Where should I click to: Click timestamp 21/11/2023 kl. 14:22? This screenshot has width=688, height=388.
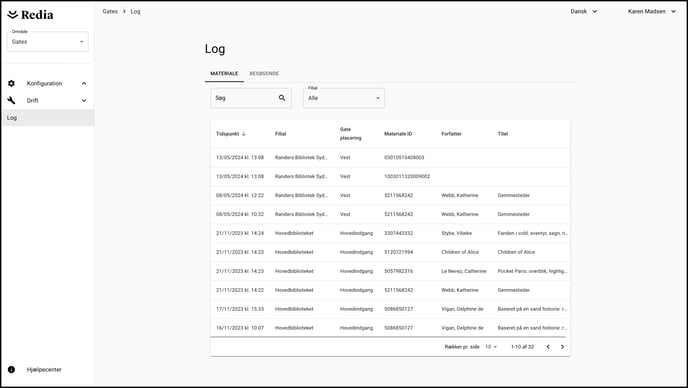click(x=240, y=290)
